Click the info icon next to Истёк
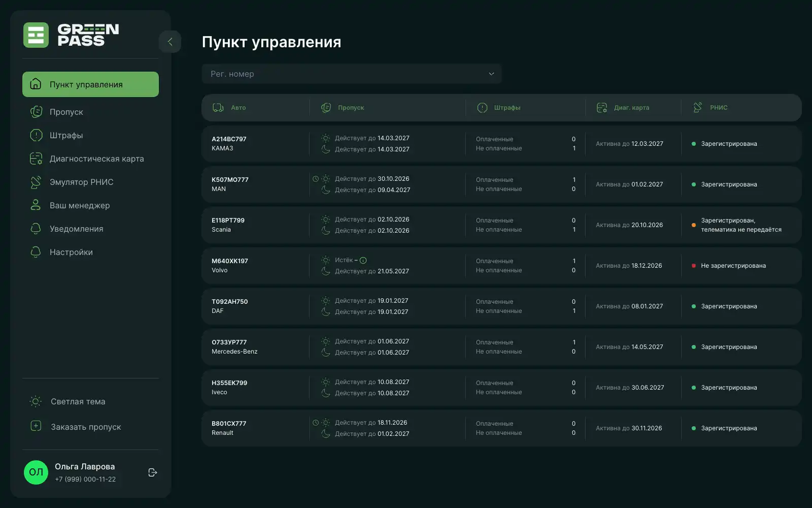The height and width of the screenshot is (508, 812). [x=363, y=260]
